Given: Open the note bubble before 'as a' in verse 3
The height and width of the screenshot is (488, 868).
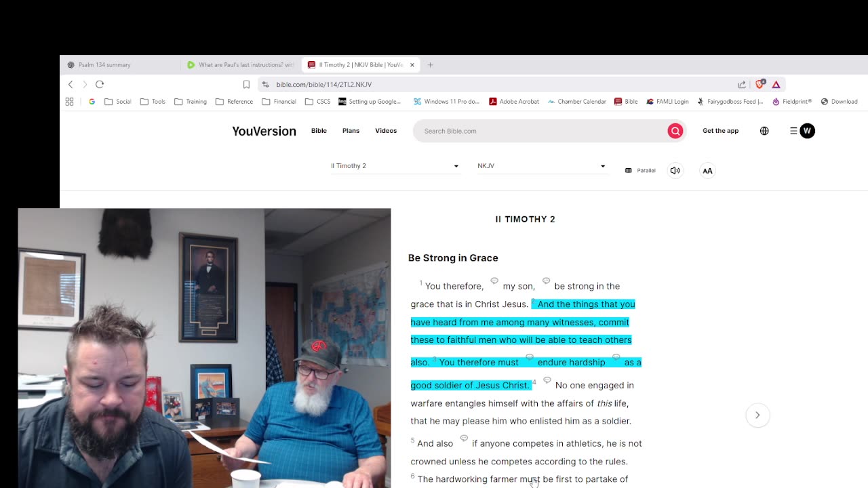Looking at the screenshot, I should pyautogui.click(x=616, y=357).
